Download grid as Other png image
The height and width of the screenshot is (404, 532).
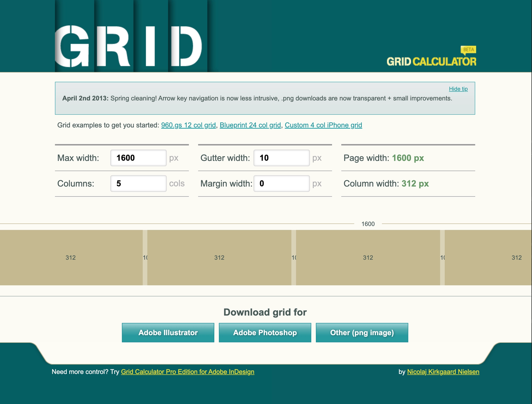coord(362,333)
